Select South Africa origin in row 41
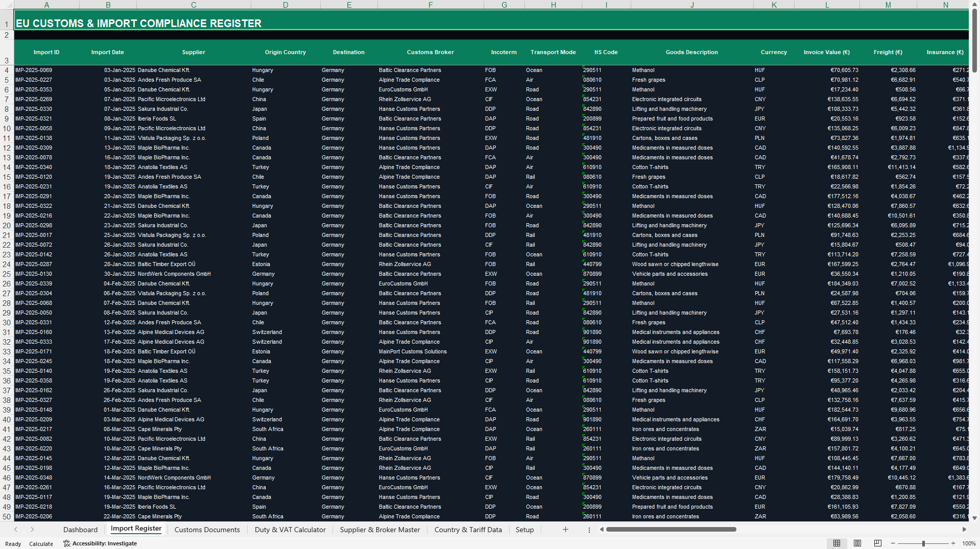Screen dimensions: 980x549 pos(285,429)
